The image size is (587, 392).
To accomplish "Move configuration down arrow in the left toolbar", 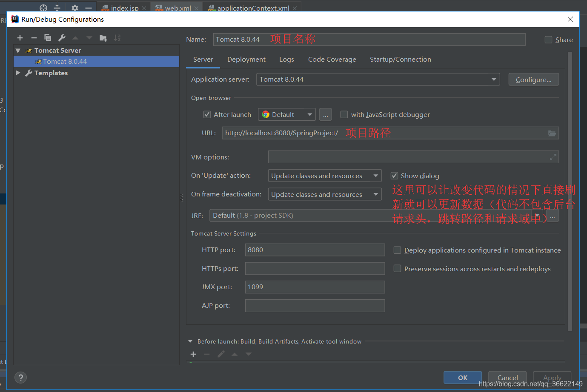I will [x=89, y=38].
